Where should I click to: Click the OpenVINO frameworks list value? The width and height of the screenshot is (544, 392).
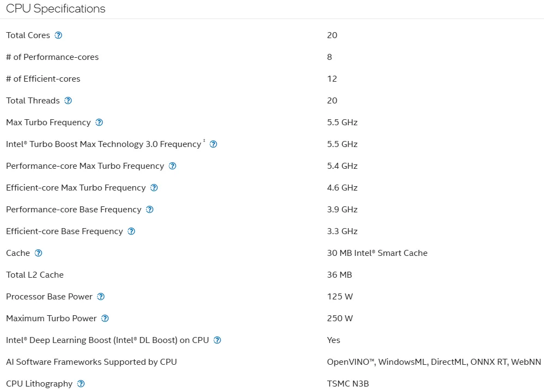(434, 362)
